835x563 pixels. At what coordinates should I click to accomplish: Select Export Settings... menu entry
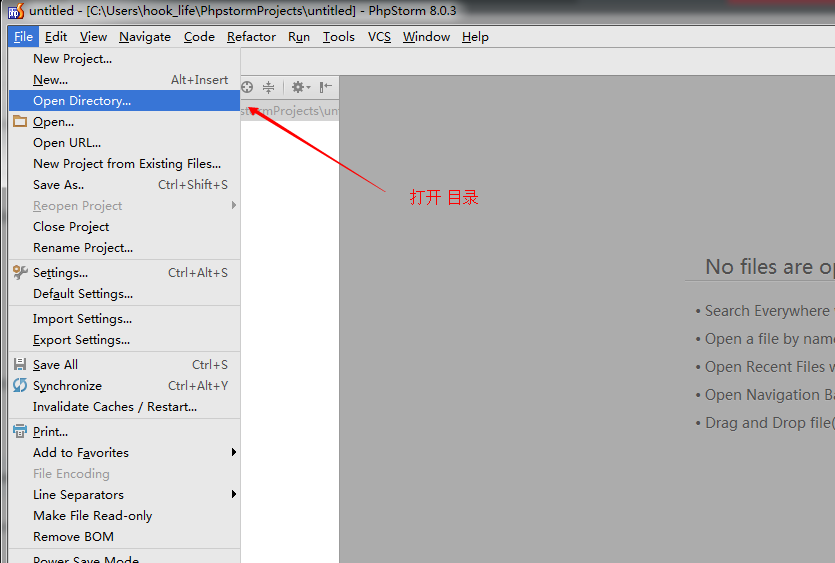pyautogui.click(x=125, y=340)
